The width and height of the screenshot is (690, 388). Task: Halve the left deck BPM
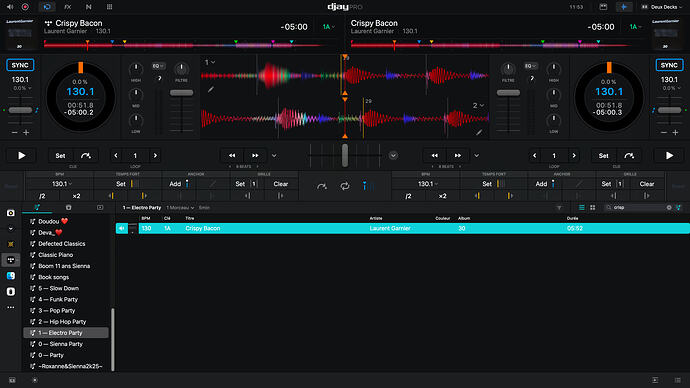42,196
